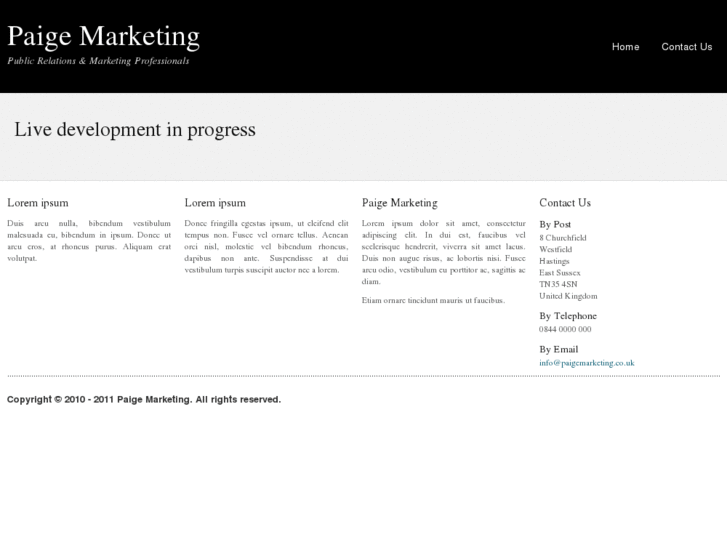Click the Paige Marketing site title

click(x=103, y=36)
